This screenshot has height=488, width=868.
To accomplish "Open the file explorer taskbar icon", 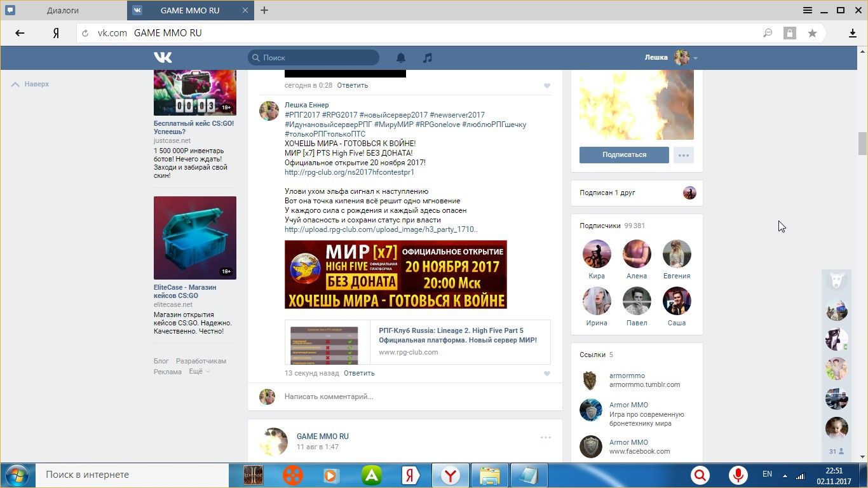I will point(490,475).
